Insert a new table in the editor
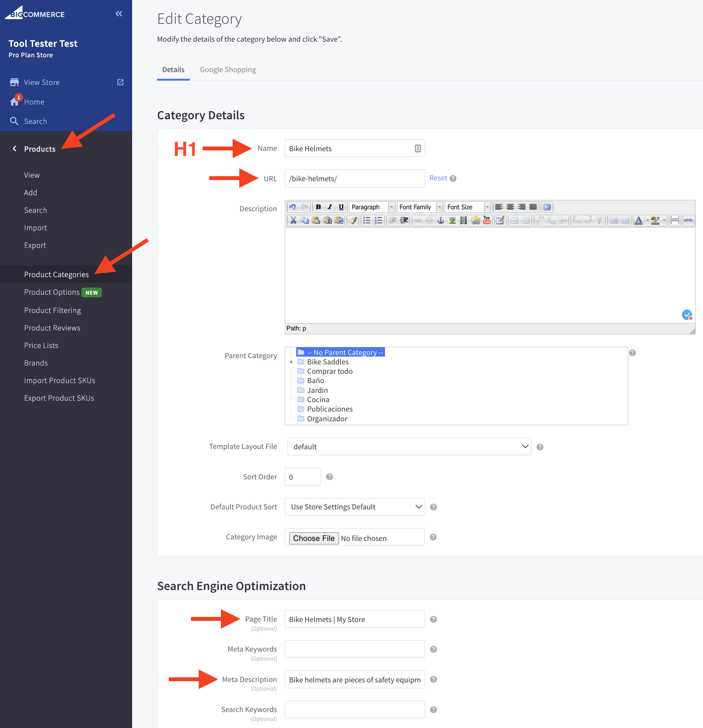 click(x=500, y=221)
